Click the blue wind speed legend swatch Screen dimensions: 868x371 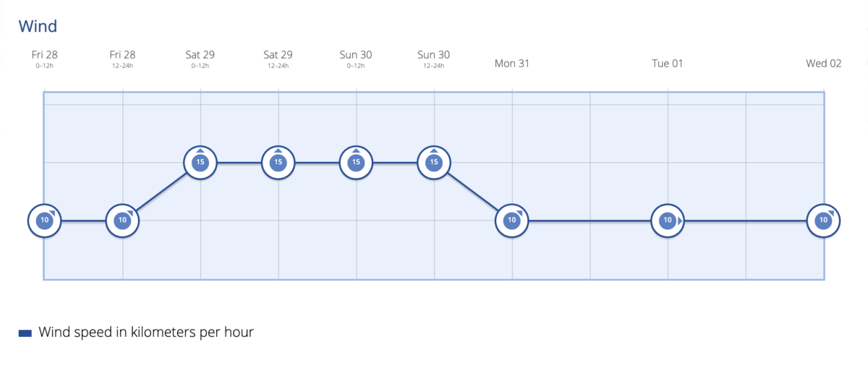coord(25,333)
